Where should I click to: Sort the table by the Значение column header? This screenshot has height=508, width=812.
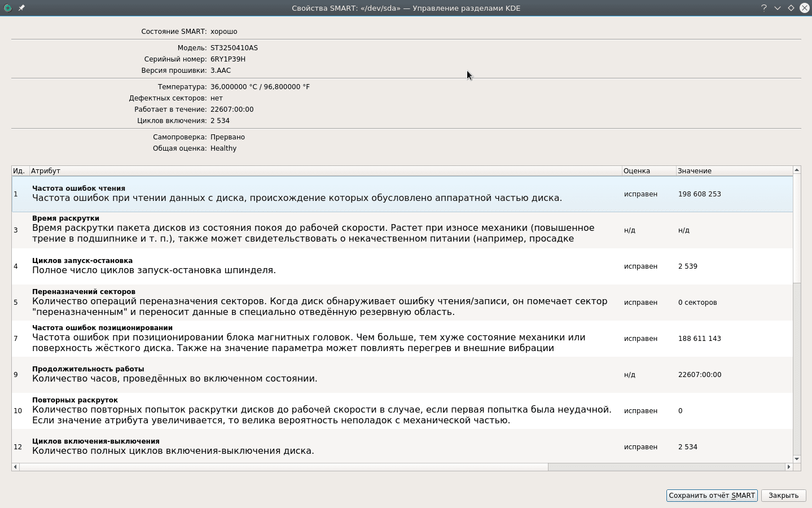click(734, 170)
